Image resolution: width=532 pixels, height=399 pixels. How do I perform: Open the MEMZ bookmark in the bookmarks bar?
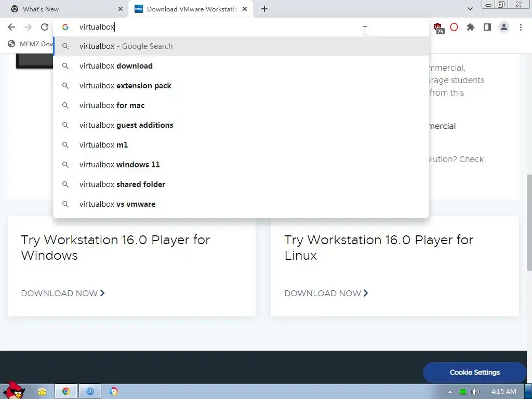pos(31,44)
